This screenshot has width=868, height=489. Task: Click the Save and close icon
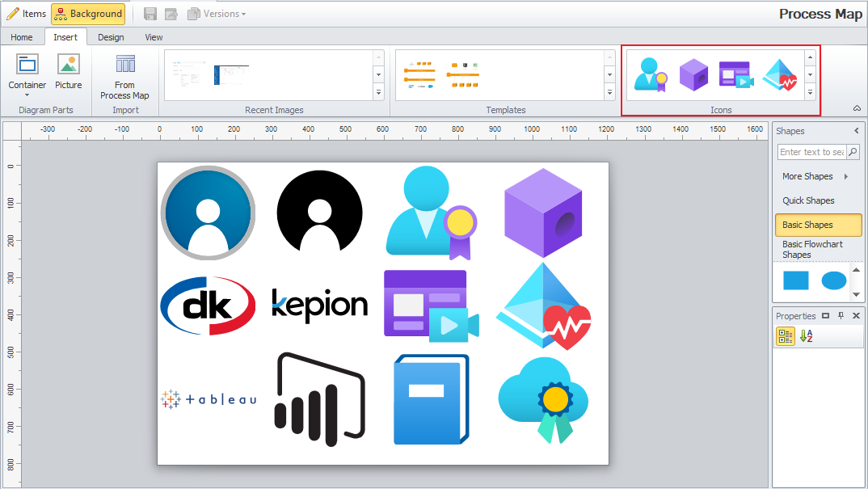point(171,14)
